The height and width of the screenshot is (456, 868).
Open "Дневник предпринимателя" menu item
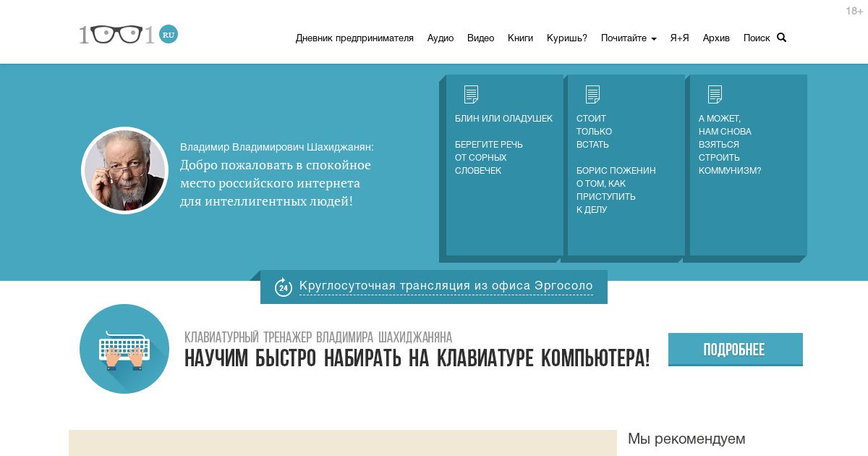354,38
